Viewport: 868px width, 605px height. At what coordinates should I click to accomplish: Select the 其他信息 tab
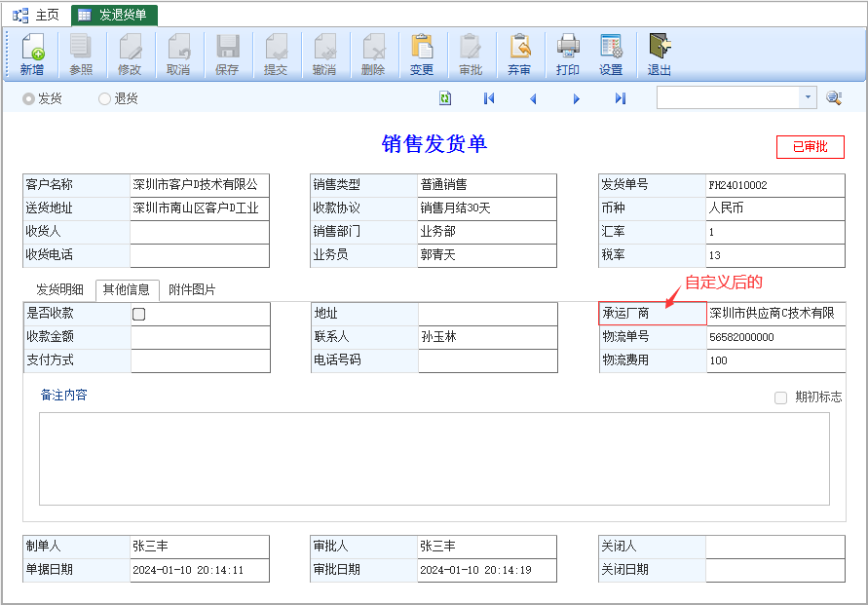127,289
